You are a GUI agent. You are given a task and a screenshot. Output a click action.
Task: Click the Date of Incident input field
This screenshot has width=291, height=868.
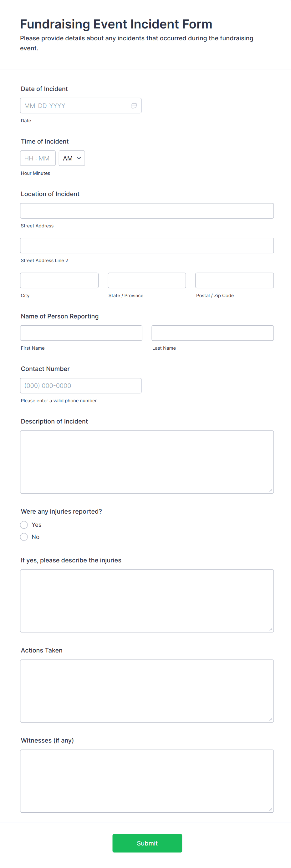[74, 105]
